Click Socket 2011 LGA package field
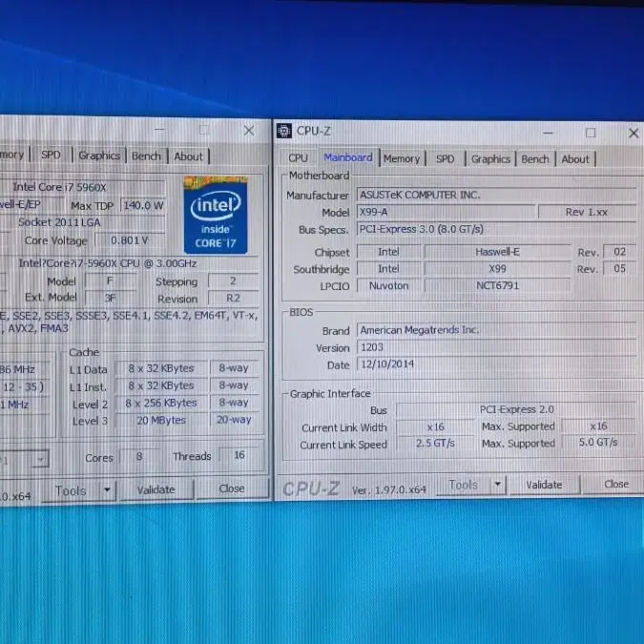644x644 pixels. [83, 222]
